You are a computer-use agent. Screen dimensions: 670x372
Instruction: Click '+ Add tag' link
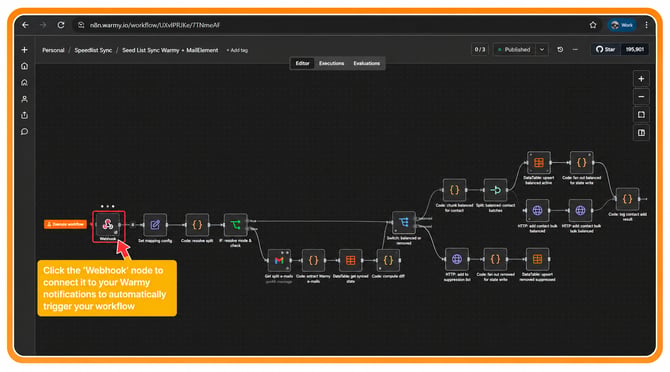237,50
